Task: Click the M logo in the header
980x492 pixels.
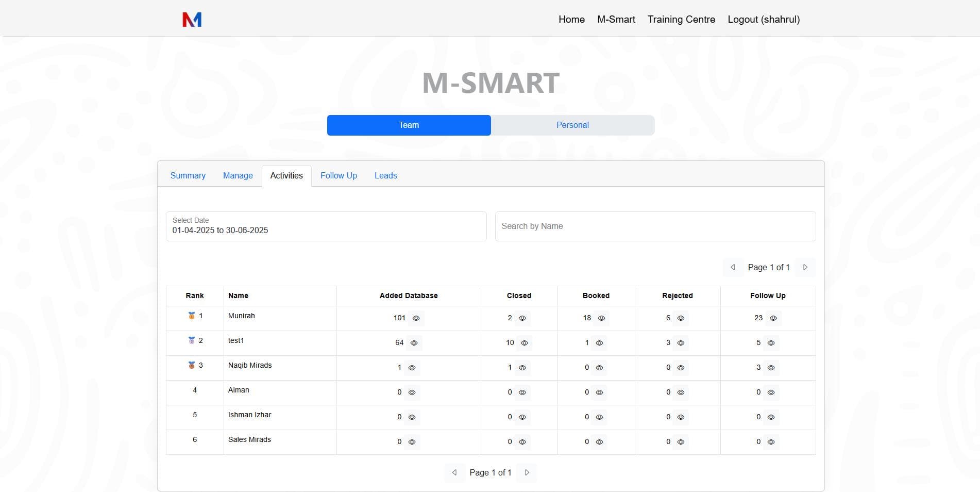Action: (191, 19)
